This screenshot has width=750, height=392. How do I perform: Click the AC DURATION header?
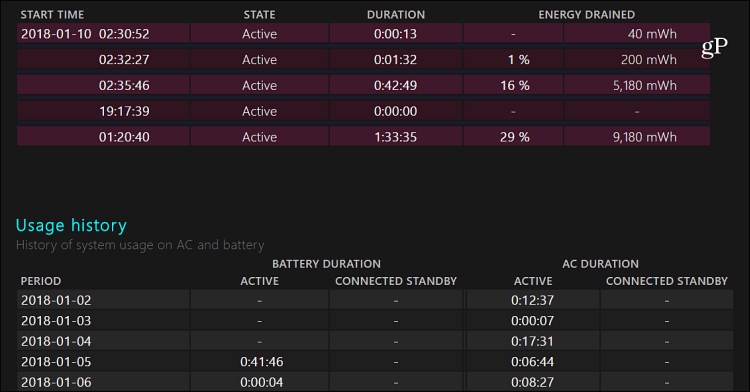(x=600, y=264)
